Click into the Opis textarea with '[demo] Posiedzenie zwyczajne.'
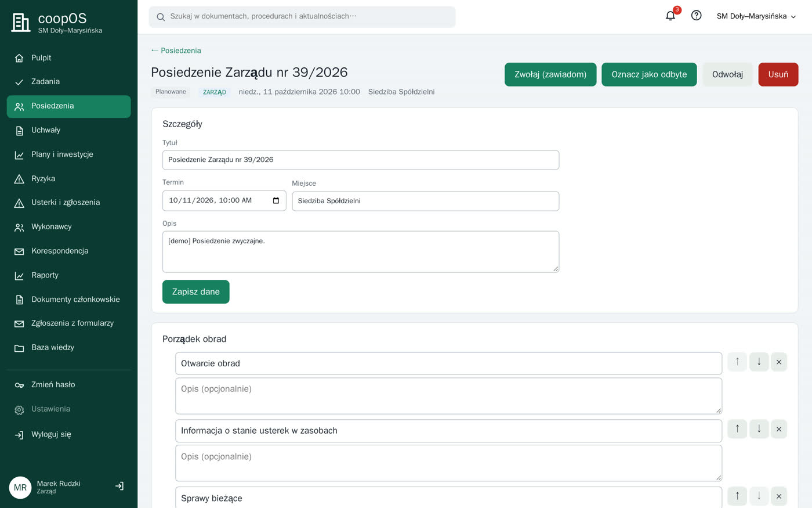The width and height of the screenshot is (812, 508). pos(361,252)
